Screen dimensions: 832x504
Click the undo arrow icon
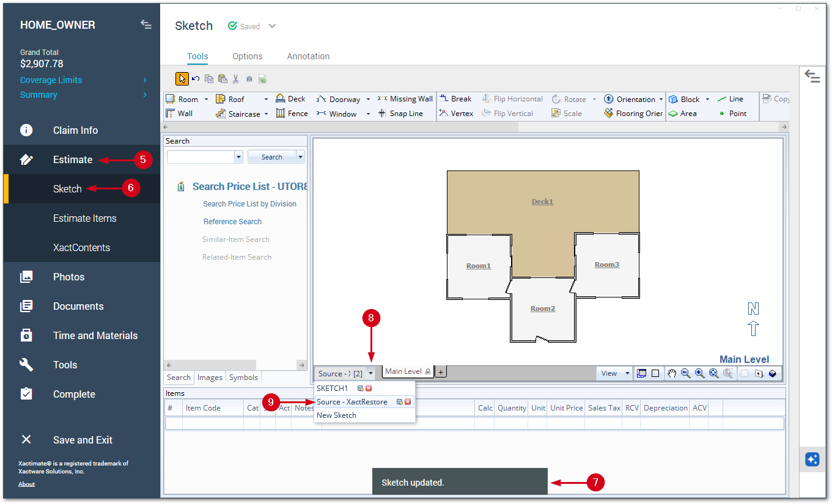coord(196,79)
